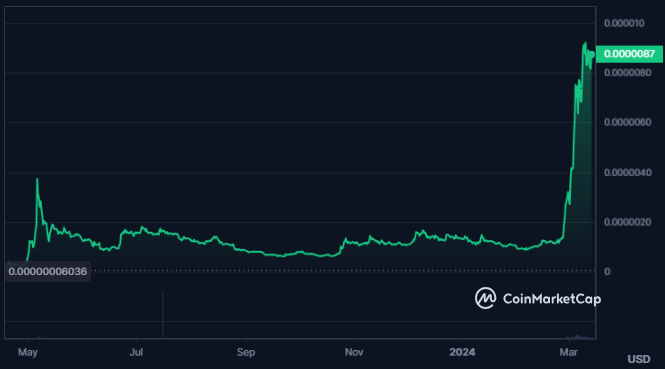
Task: Click the 0.0000080 y-axis value
Action: tap(627, 73)
